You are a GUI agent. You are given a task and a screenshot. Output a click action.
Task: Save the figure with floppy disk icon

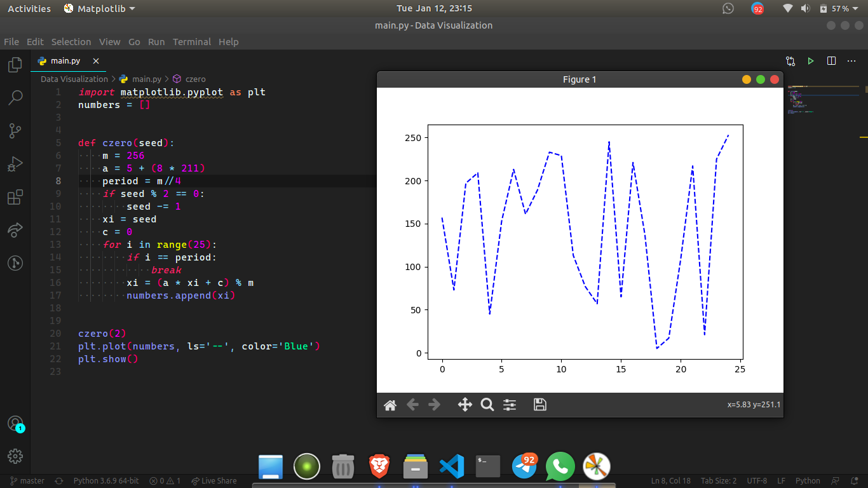540,405
